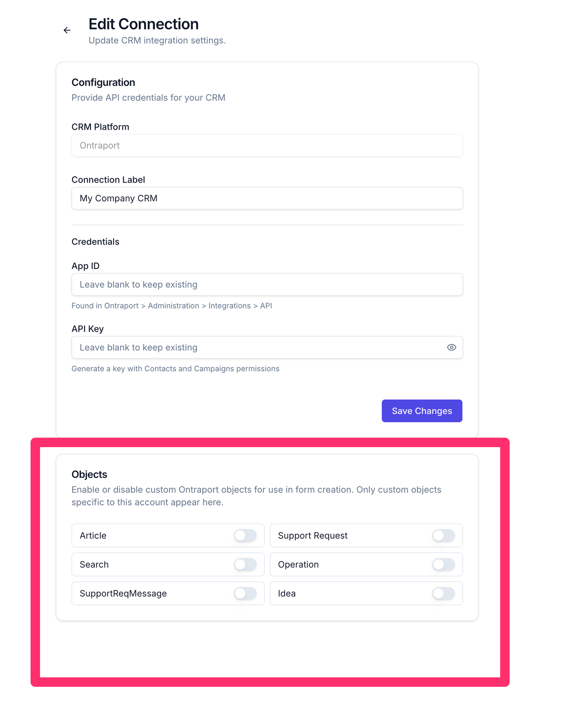Screen dimensions: 571x728
Task: Click the Idea object row label
Action: click(287, 593)
